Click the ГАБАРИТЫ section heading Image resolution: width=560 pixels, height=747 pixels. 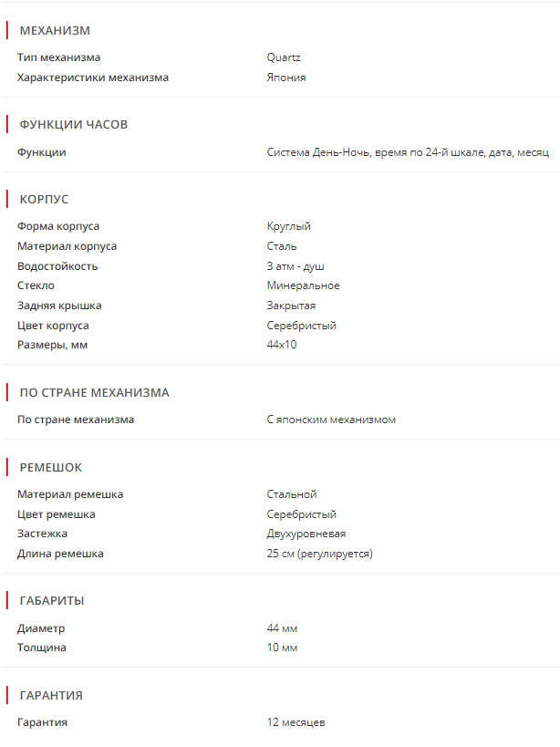(52, 600)
